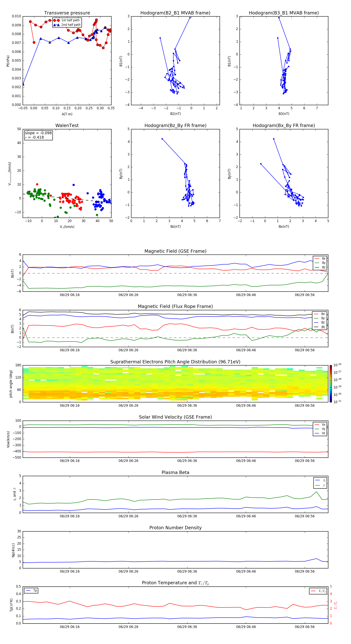Click '|B|' legend entry in Flux Rope plot
This screenshot has width=351, height=644.
coord(320,327)
